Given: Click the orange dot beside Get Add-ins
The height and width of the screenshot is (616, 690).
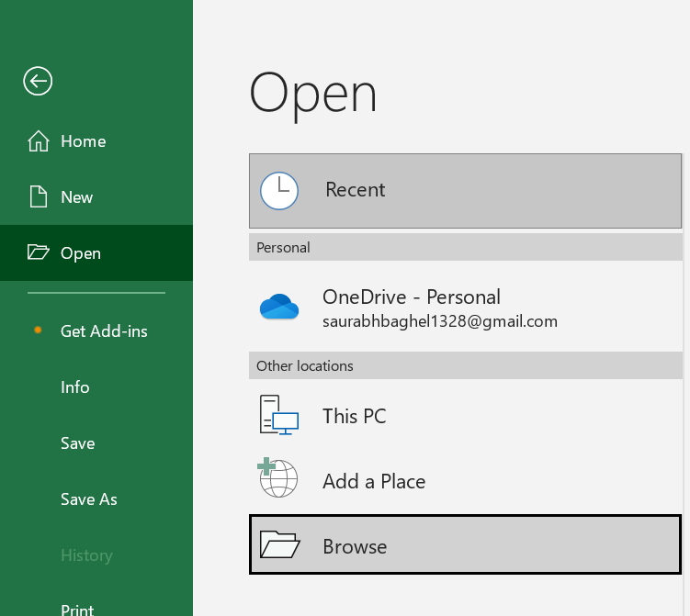Looking at the screenshot, I should coord(38,330).
